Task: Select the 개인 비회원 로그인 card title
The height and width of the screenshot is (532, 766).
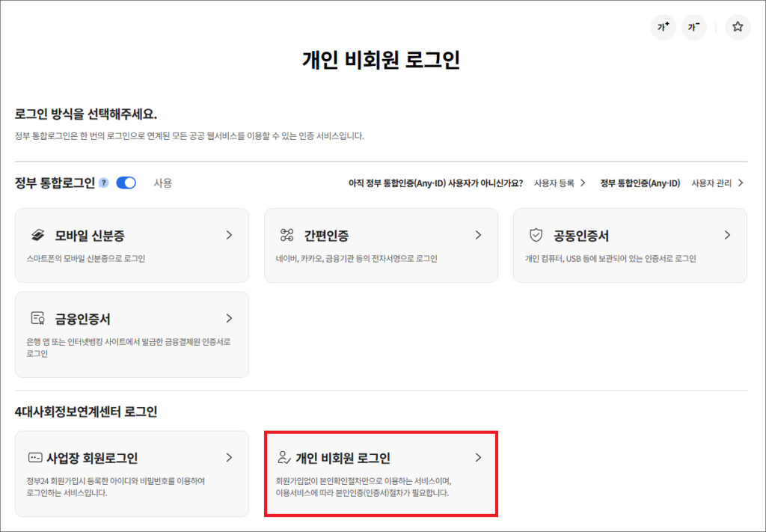Action: tap(343, 458)
